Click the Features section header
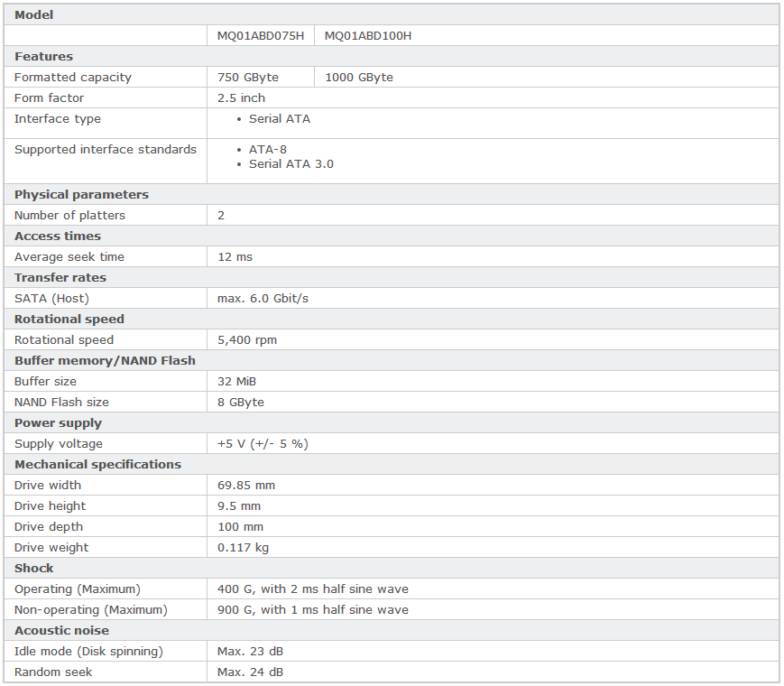784x686 pixels. point(43,57)
